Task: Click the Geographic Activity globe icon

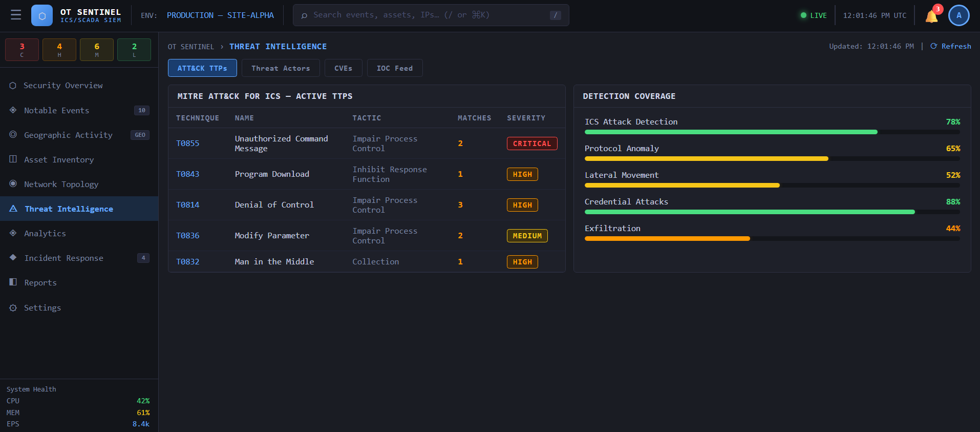Action: [13, 135]
